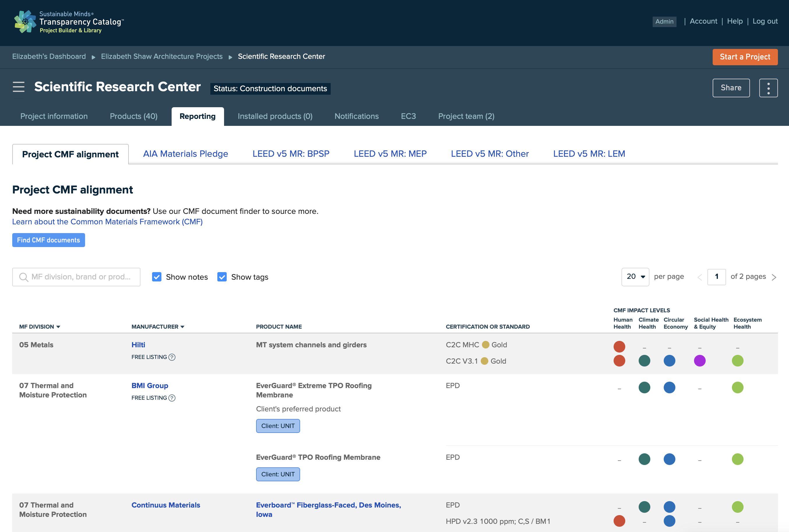Click the BMI Group free listing help icon

click(172, 398)
